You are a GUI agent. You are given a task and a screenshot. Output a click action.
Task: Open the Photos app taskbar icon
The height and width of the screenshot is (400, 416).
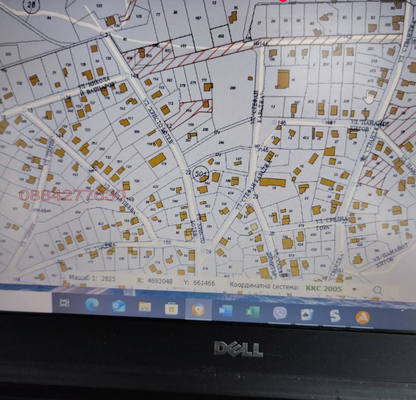307,314
